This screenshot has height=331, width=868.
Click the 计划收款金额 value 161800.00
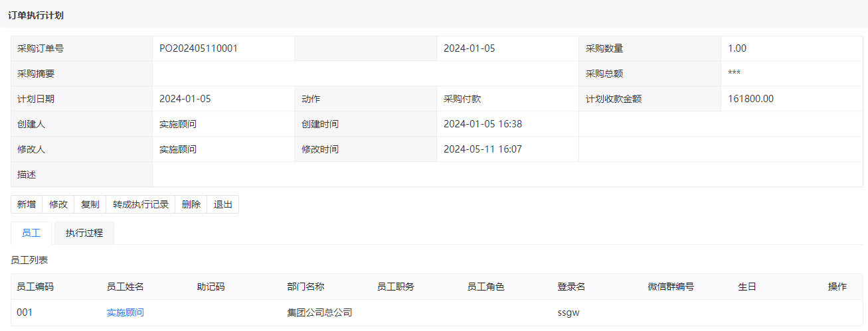pyautogui.click(x=750, y=99)
